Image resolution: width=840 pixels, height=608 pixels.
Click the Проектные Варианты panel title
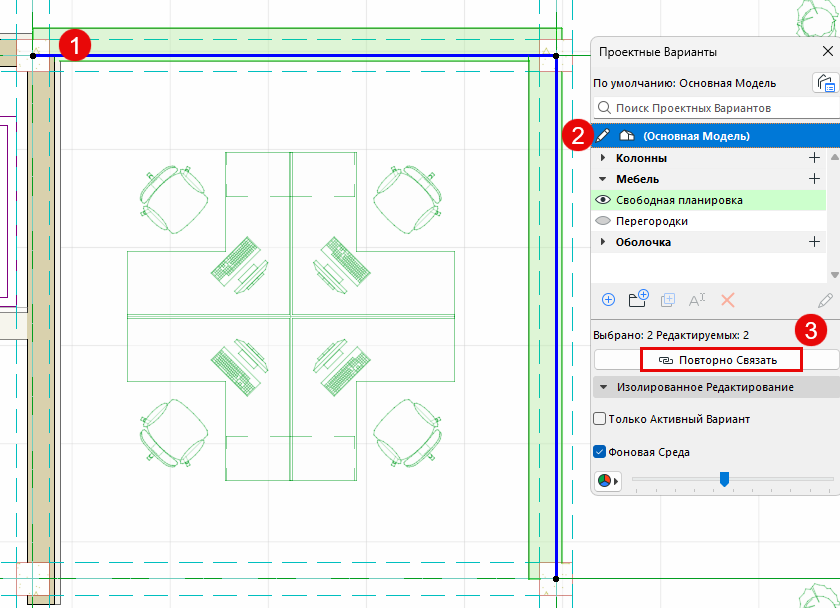tap(658, 52)
